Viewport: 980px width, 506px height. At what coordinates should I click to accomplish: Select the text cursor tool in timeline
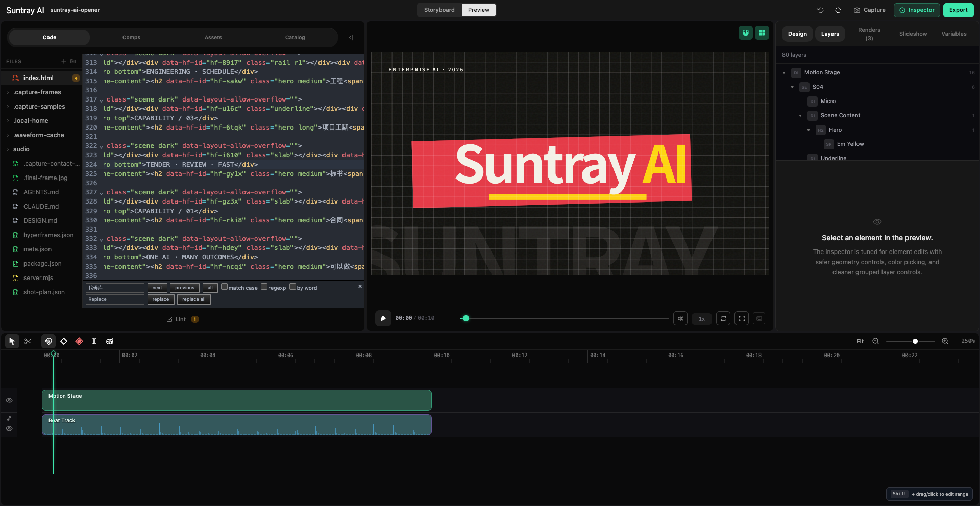coord(94,341)
